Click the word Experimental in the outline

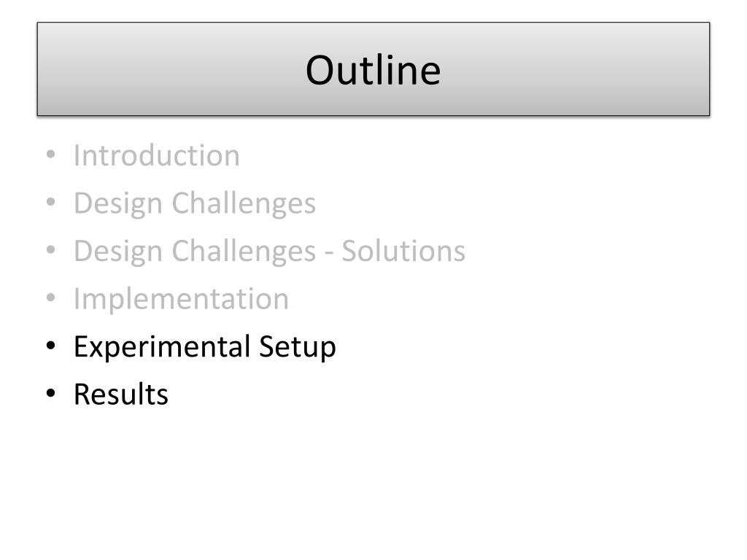[162, 346]
